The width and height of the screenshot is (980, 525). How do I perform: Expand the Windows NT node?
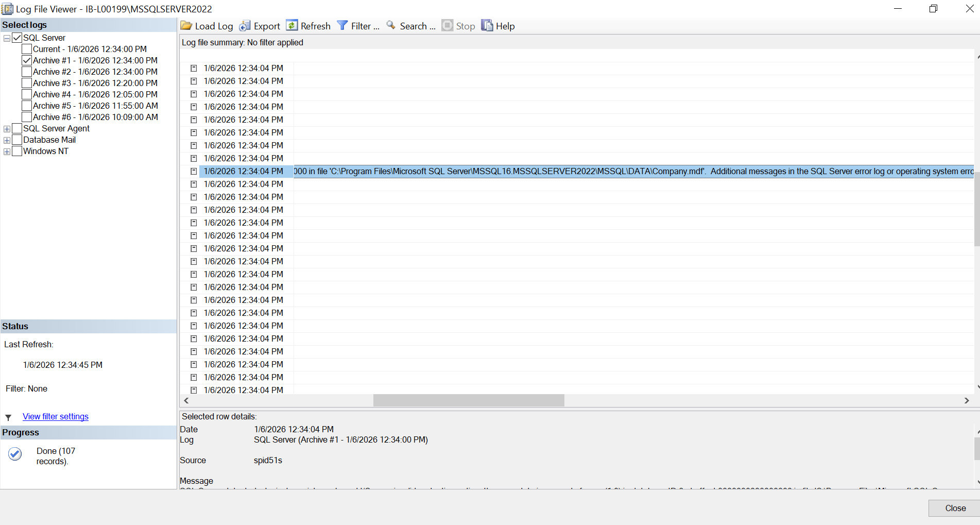7,151
